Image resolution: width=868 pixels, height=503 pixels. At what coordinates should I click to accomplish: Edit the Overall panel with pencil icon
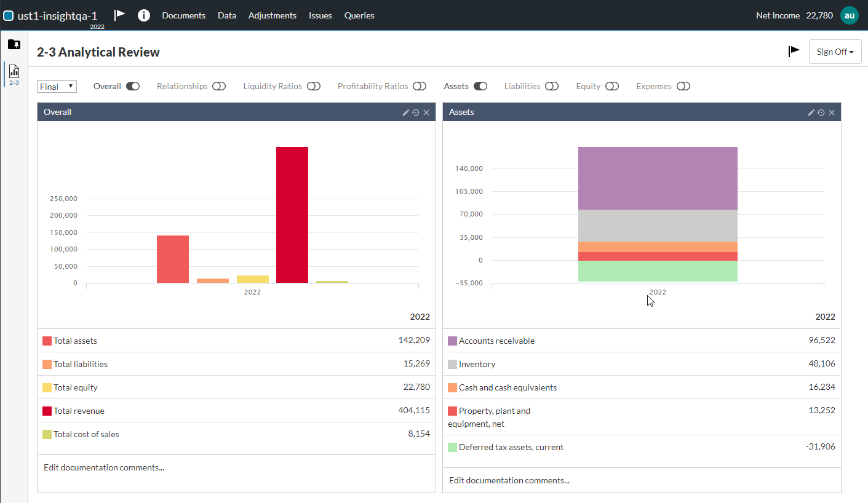pyautogui.click(x=405, y=113)
